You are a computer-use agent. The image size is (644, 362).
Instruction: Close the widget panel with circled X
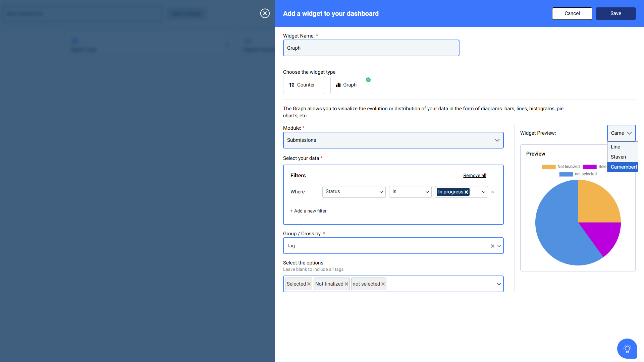tap(265, 13)
